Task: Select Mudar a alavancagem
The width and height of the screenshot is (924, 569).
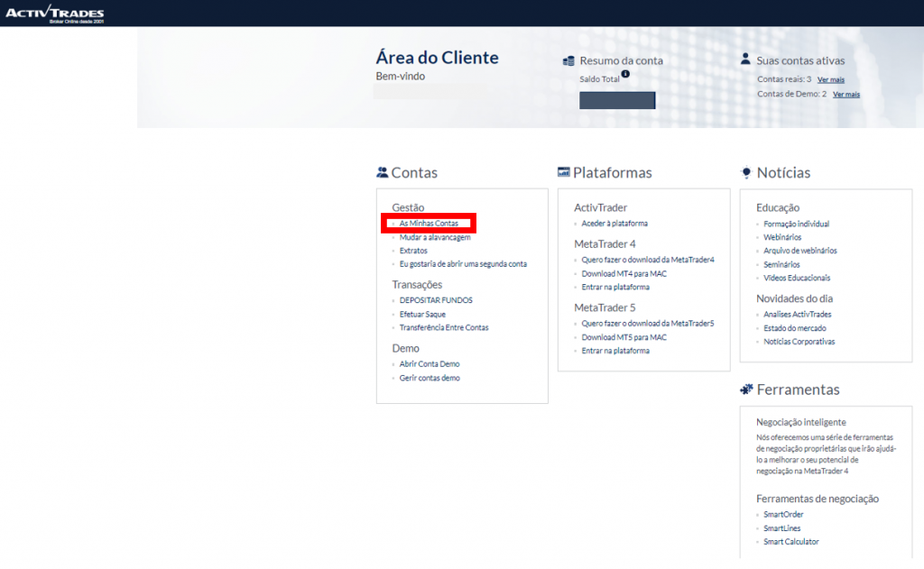Action: [435, 237]
